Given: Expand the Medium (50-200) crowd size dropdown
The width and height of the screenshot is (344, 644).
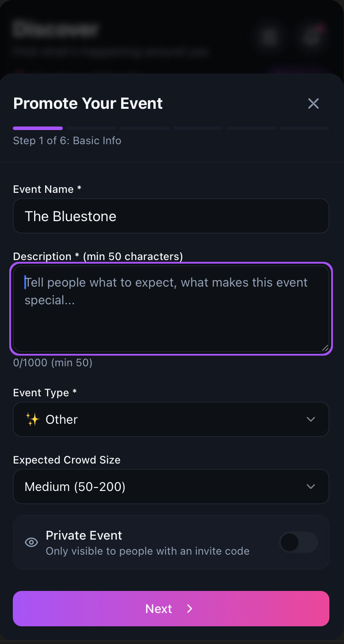Looking at the screenshot, I should pyautogui.click(x=171, y=487).
